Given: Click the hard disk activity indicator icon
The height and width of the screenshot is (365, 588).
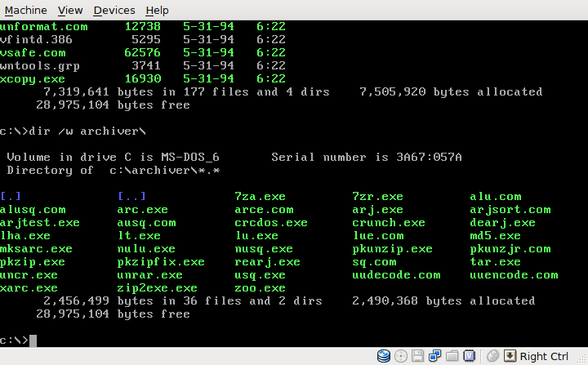Looking at the screenshot, I should point(383,356).
